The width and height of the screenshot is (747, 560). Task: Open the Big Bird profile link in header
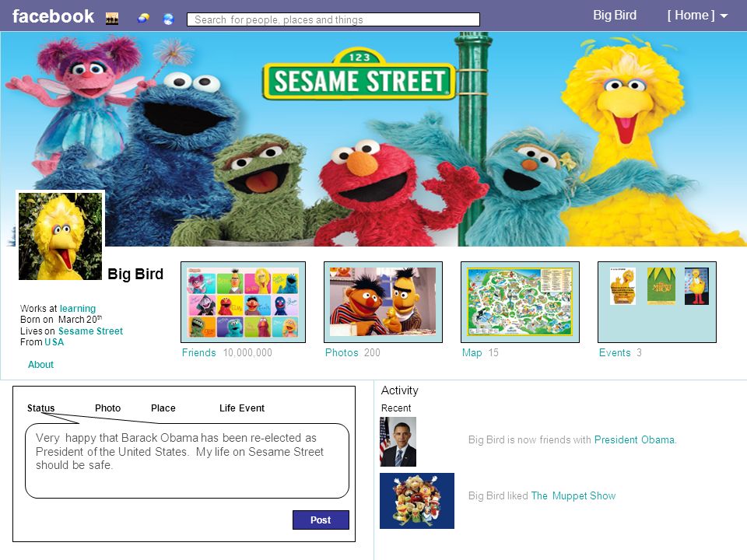615,16
